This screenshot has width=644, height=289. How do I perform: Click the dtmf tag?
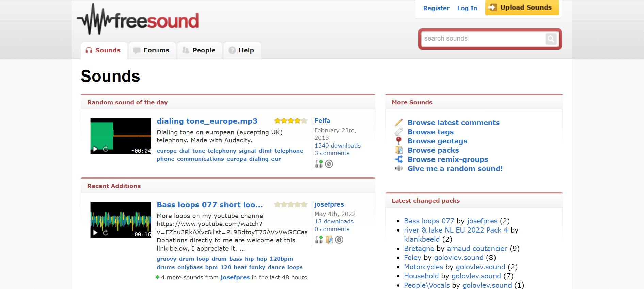265,151
